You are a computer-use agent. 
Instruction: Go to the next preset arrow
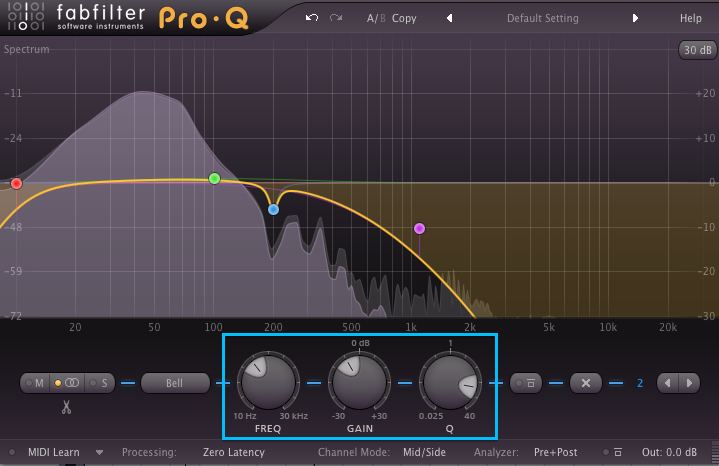click(635, 18)
